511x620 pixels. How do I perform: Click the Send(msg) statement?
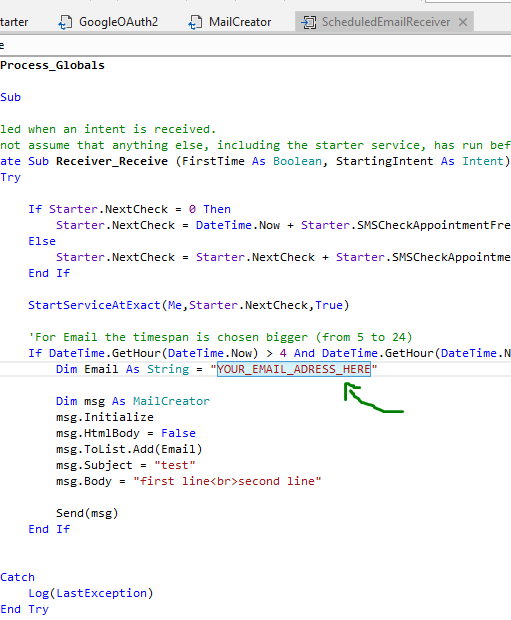(87, 513)
